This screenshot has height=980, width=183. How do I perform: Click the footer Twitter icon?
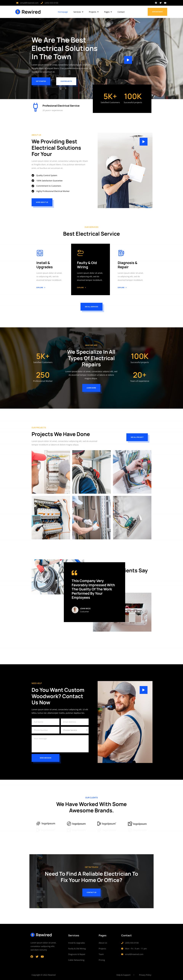pyautogui.click(x=37, y=956)
